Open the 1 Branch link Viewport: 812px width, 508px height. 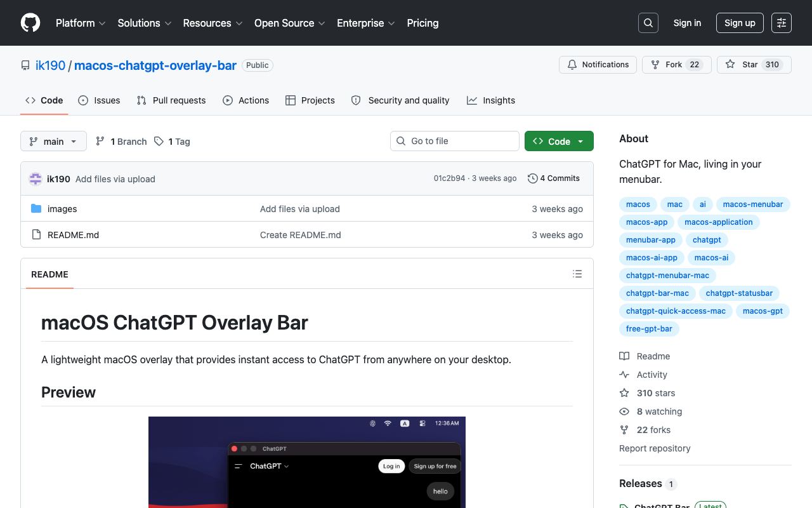[121, 142]
